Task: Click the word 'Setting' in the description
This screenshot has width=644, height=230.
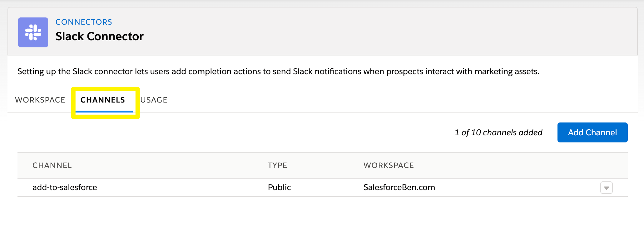Action: pos(31,72)
